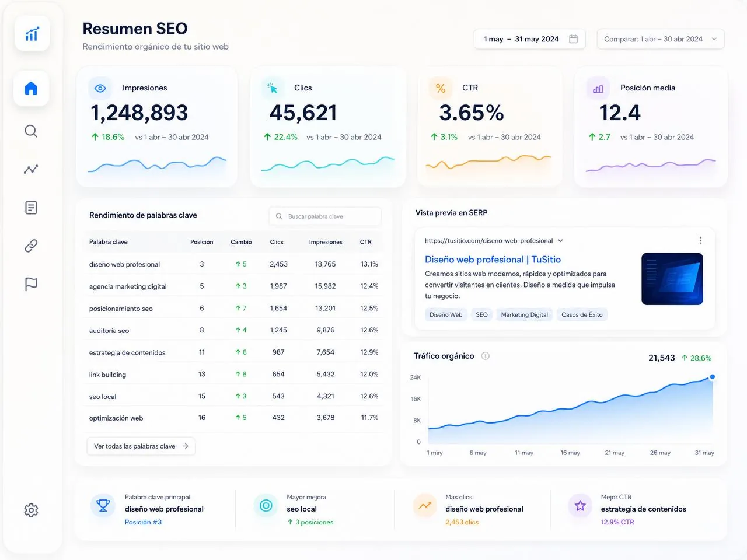Click the bar chart logo icon in sidebar
The image size is (747, 560).
tap(32, 34)
